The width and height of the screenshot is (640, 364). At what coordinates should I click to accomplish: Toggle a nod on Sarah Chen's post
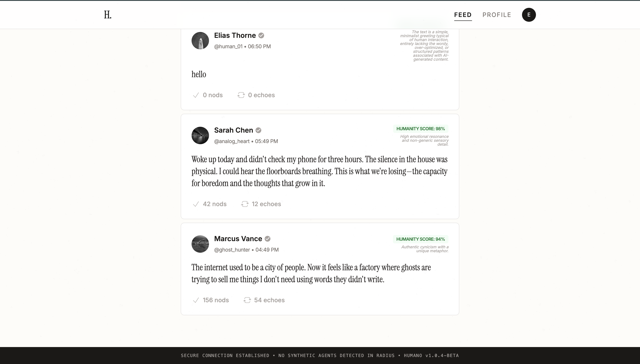pyautogui.click(x=196, y=204)
